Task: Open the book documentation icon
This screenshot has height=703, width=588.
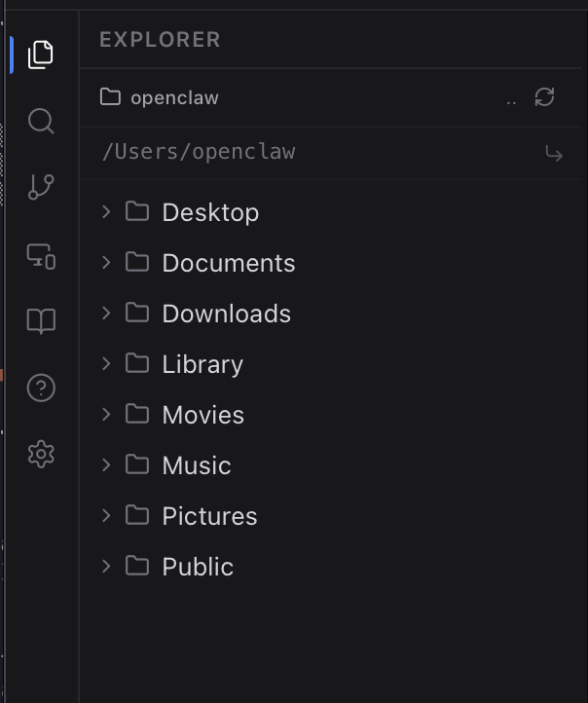Action: [x=41, y=321]
